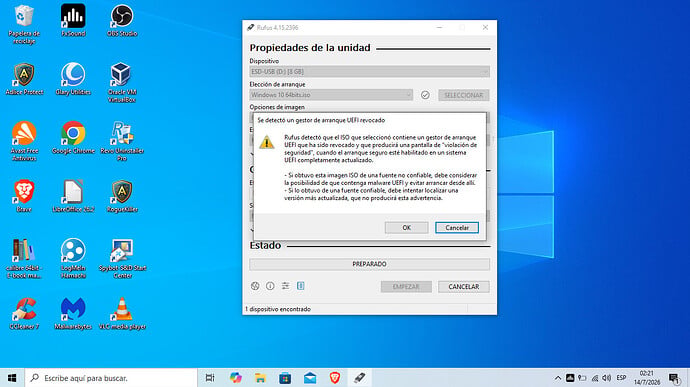Click the PREPARADO status progress bar
Image resolution: width=690 pixels, height=387 pixels.
370,264
